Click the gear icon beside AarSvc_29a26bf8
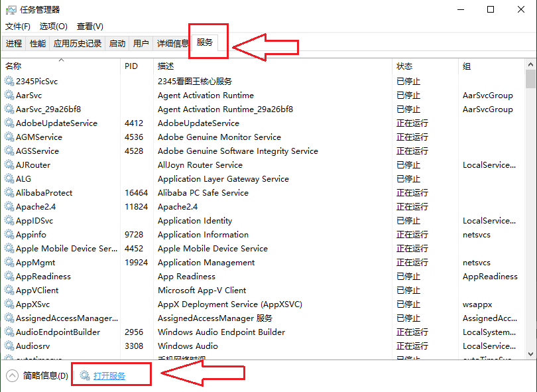The height and width of the screenshot is (392, 537). click(x=9, y=109)
